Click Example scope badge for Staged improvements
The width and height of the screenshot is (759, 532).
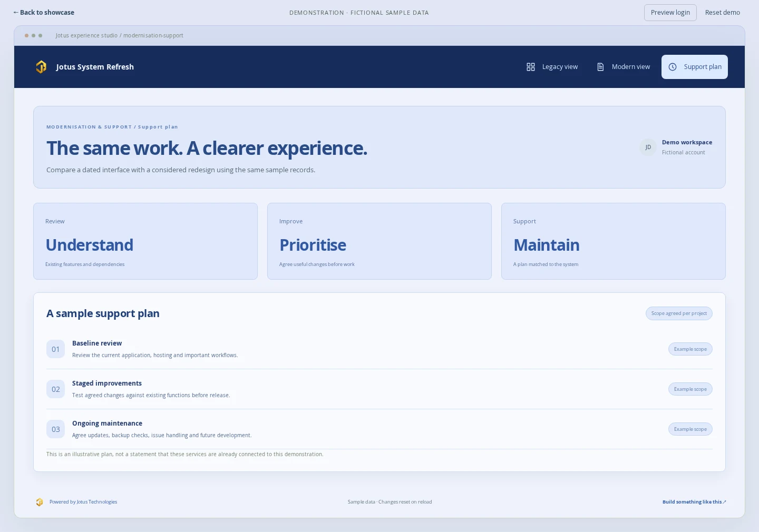690,389
